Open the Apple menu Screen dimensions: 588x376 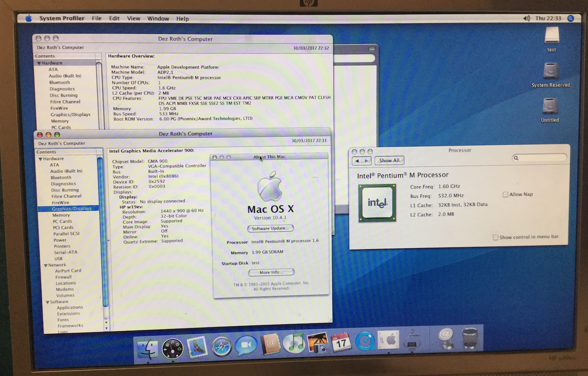point(29,18)
